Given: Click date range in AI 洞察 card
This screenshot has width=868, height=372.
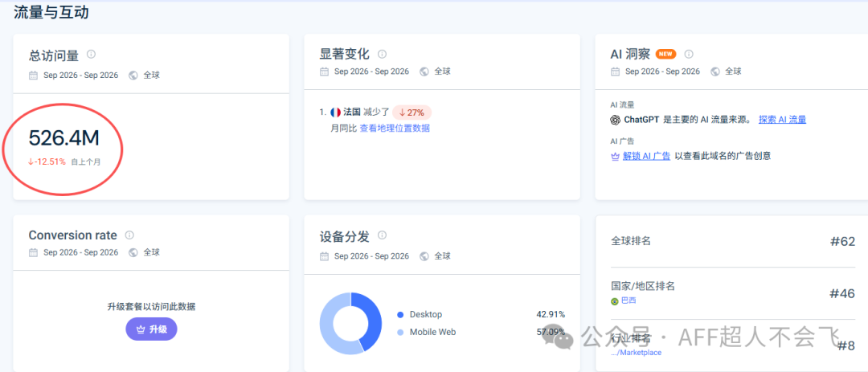Looking at the screenshot, I should (662, 72).
